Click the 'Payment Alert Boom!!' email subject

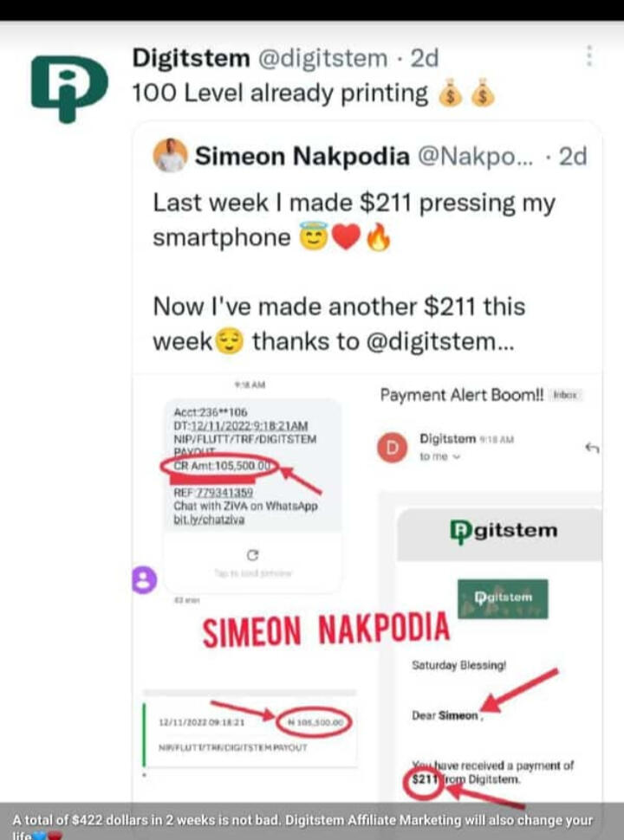click(x=462, y=395)
